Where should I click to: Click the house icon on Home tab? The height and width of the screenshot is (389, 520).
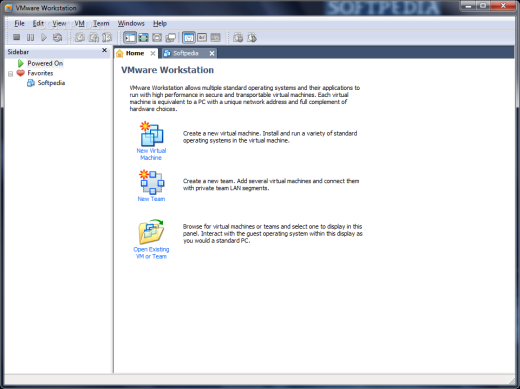coord(120,54)
